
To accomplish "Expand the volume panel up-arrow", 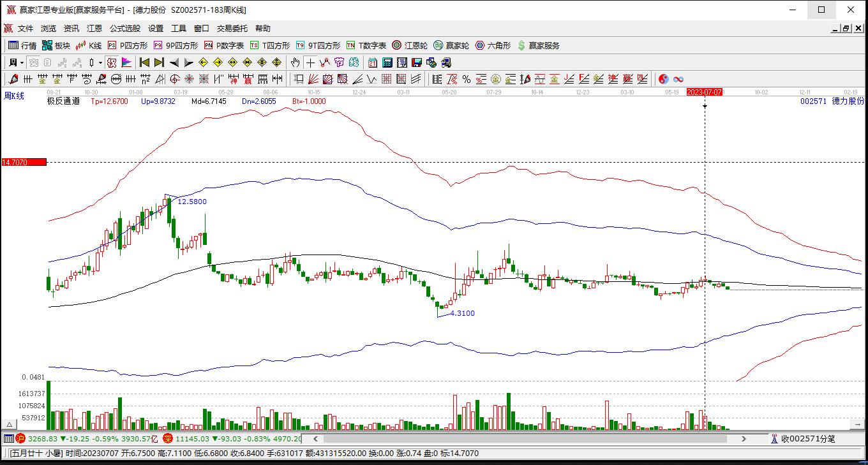I will click(10, 424).
